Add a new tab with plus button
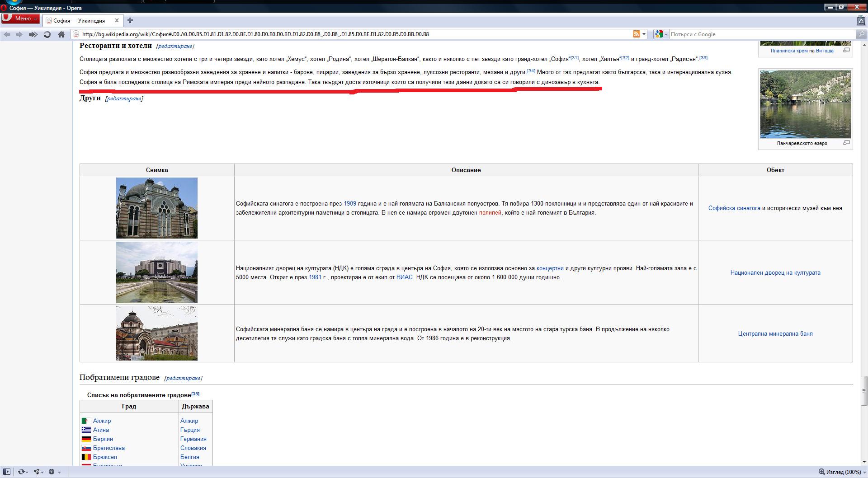868x478 pixels. pos(130,20)
